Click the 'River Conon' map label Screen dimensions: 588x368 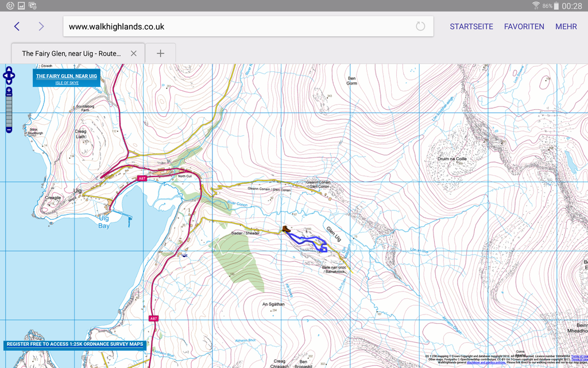pos(237,205)
